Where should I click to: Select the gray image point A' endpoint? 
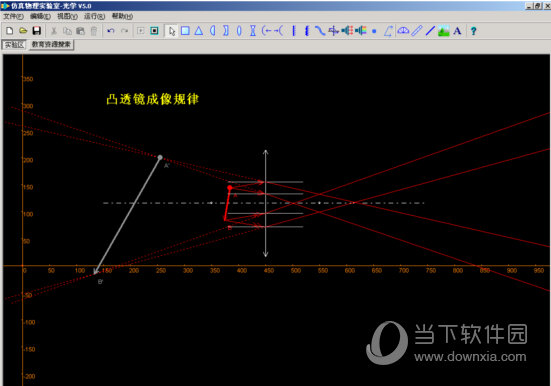(x=160, y=157)
